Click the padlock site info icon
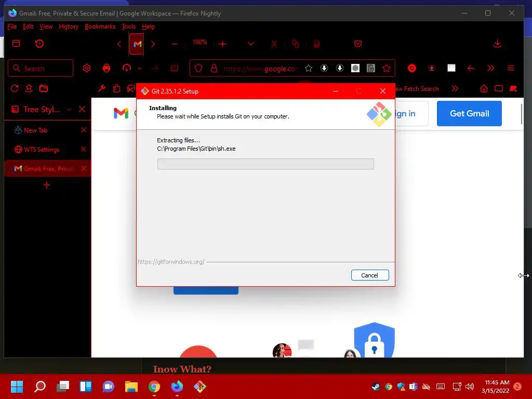The width and height of the screenshot is (532, 399). point(214,68)
